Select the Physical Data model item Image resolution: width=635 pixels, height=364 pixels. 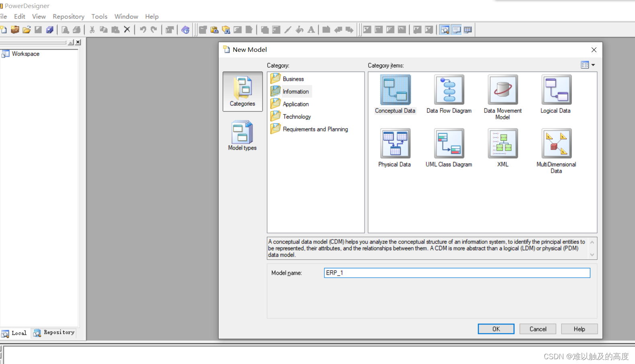tap(395, 148)
